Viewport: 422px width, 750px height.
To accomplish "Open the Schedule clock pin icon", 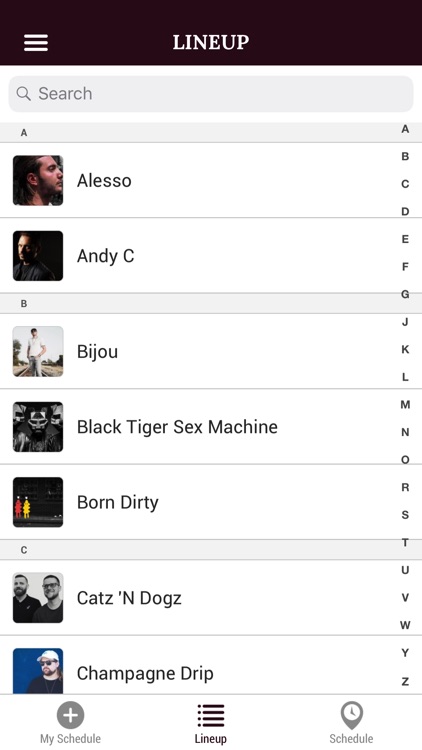I will [x=352, y=715].
